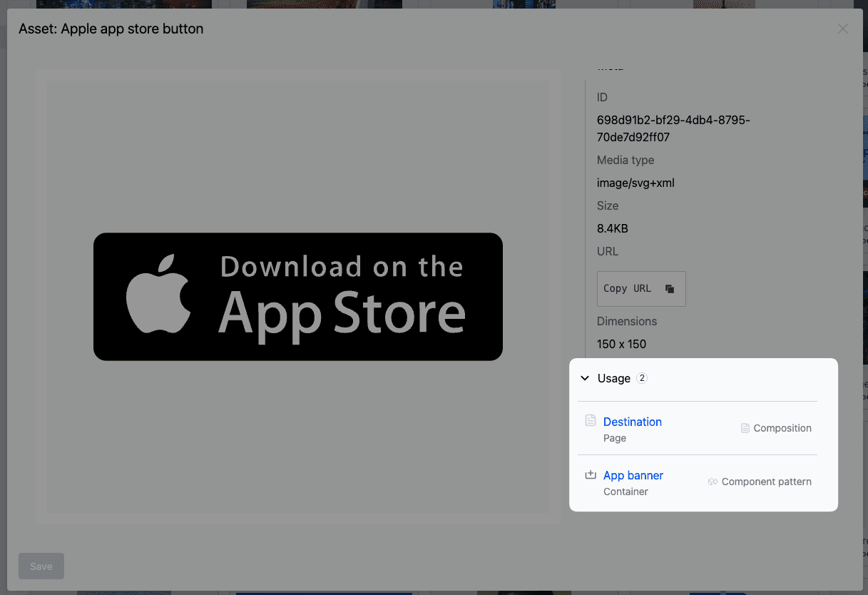Click the page icon beside Destination

(590, 420)
